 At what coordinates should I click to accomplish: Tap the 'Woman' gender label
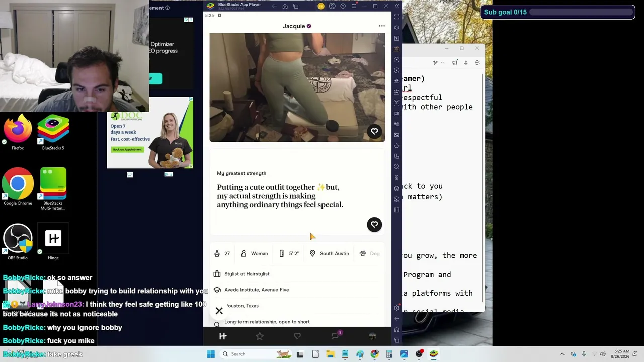pos(259,254)
